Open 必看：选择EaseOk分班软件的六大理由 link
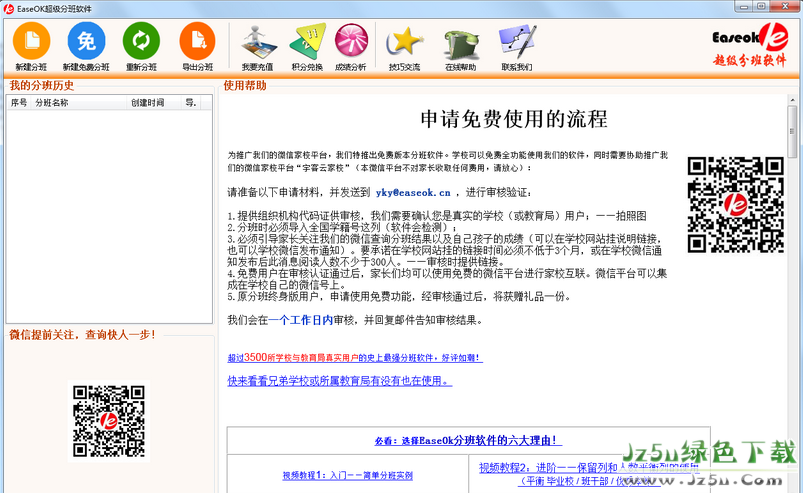Viewport: 803px width, 493px height. [468, 440]
